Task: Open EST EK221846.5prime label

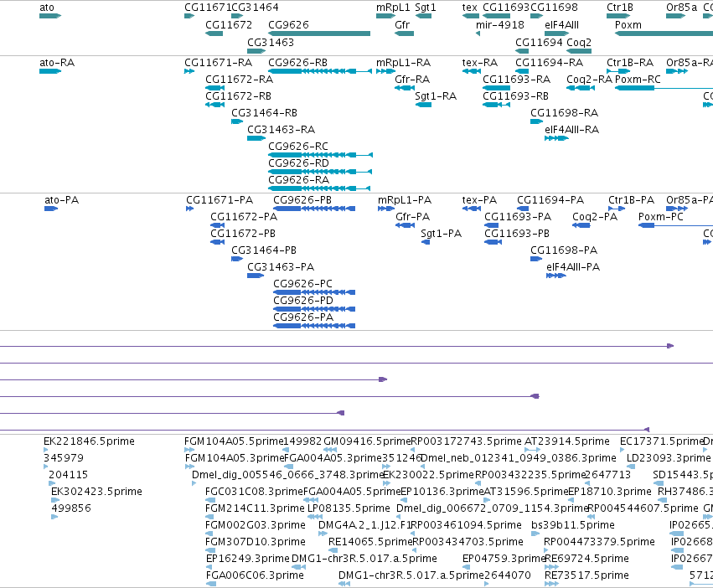Action: 89,441
